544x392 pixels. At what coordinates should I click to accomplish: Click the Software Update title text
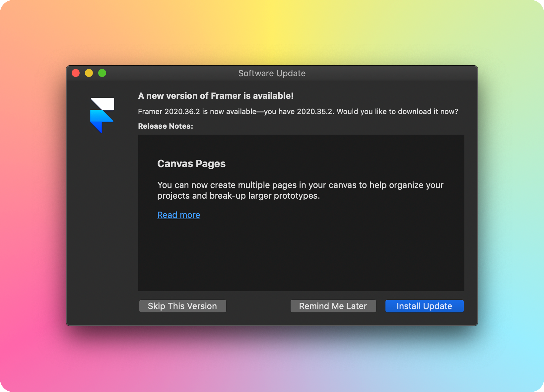(272, 73)
